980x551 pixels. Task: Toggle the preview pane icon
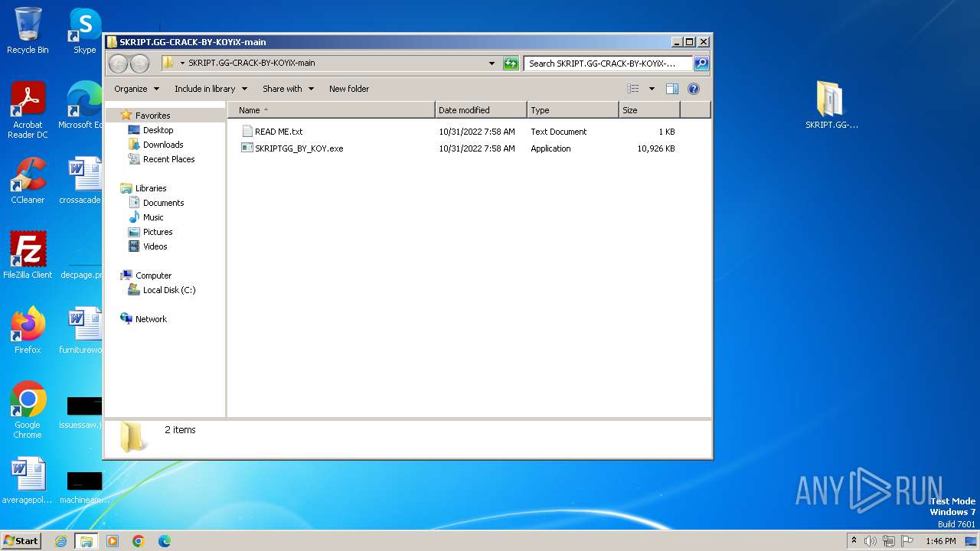671,89
